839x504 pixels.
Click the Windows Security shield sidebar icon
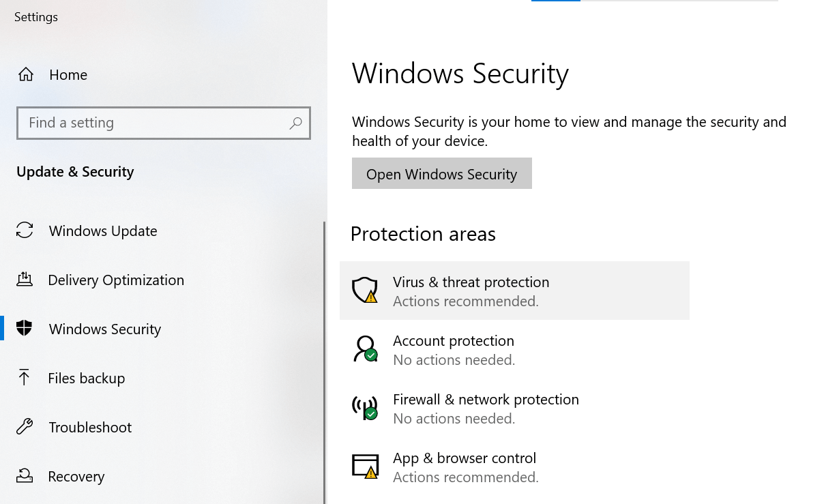(x=25, y=329)
